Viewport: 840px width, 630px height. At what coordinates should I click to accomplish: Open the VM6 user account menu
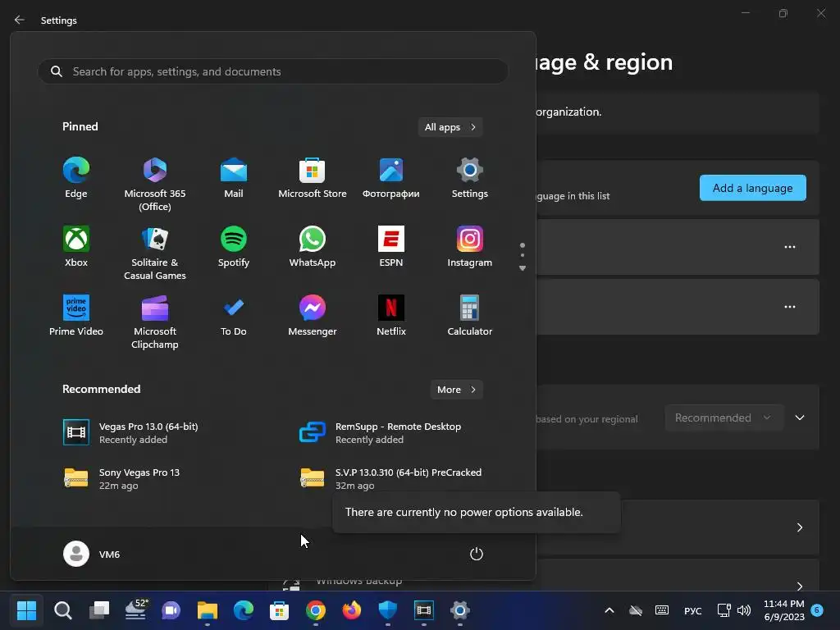pyautogui.click(x=92, y=554)
